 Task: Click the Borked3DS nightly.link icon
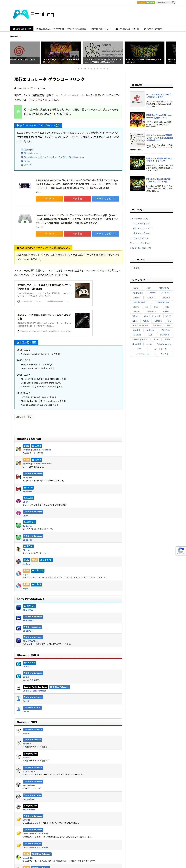coord(19,807)
